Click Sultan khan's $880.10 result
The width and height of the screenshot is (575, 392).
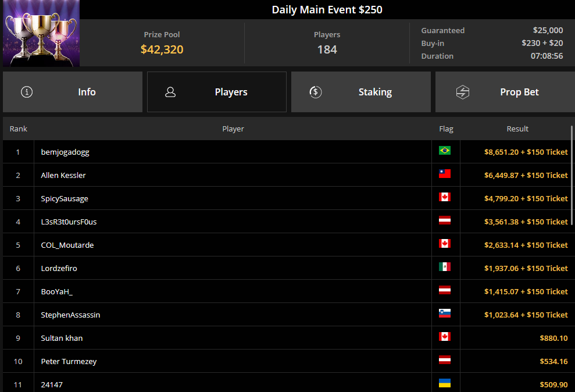click(553, 338)
